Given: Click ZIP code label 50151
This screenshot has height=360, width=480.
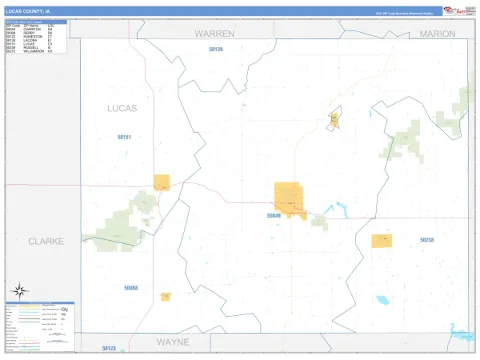Looking at the screenshot, I should pyautogui.click(x=124, y=137).
